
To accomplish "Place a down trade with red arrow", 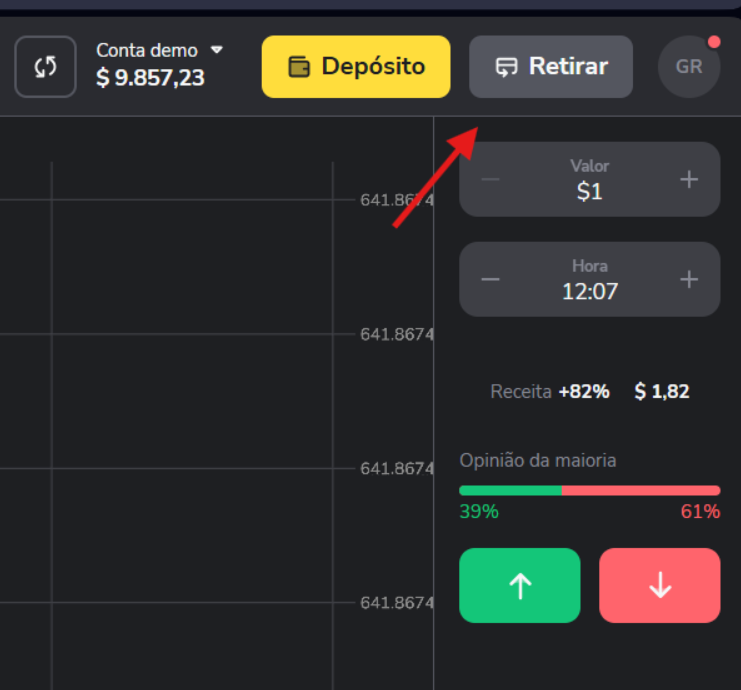I will tap(660, 586).
